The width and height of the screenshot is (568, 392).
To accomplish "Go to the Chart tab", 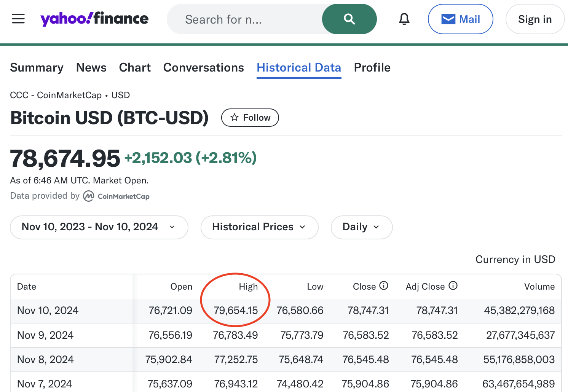I will point(135,67).
